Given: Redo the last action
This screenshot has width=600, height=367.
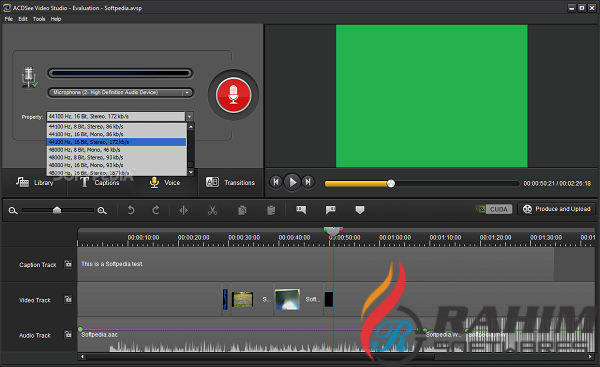Looking at the screenshot, I should tap(155, 210).
